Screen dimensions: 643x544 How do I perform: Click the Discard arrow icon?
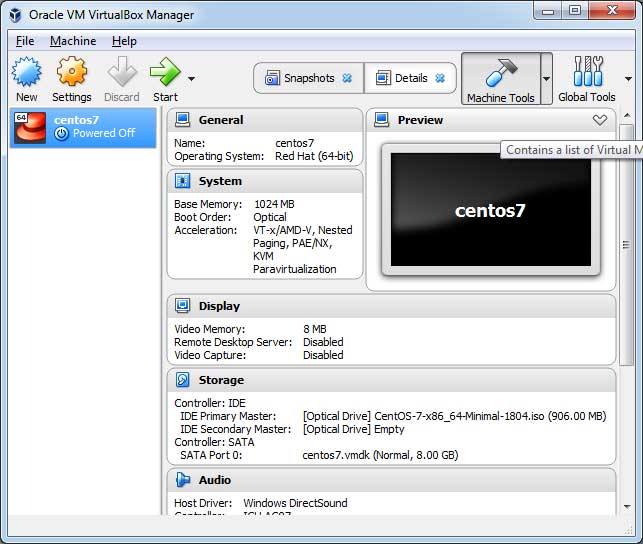point(122,72)
